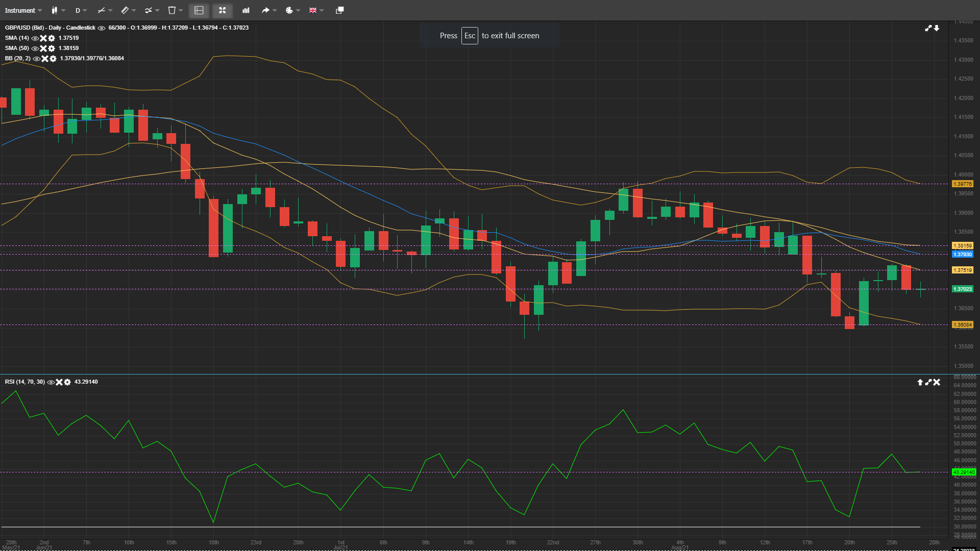Maximize the main price chart panel
This screenshot has width=980, height=551.
click(928, 28)
